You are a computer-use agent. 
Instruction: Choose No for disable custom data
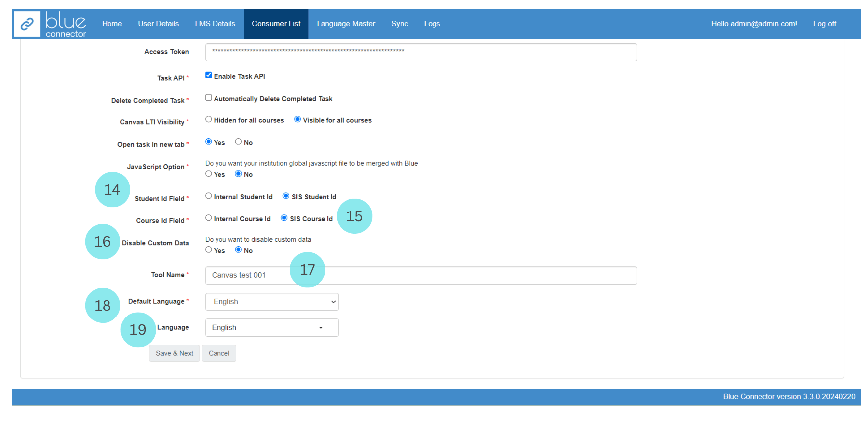[238, 250]
